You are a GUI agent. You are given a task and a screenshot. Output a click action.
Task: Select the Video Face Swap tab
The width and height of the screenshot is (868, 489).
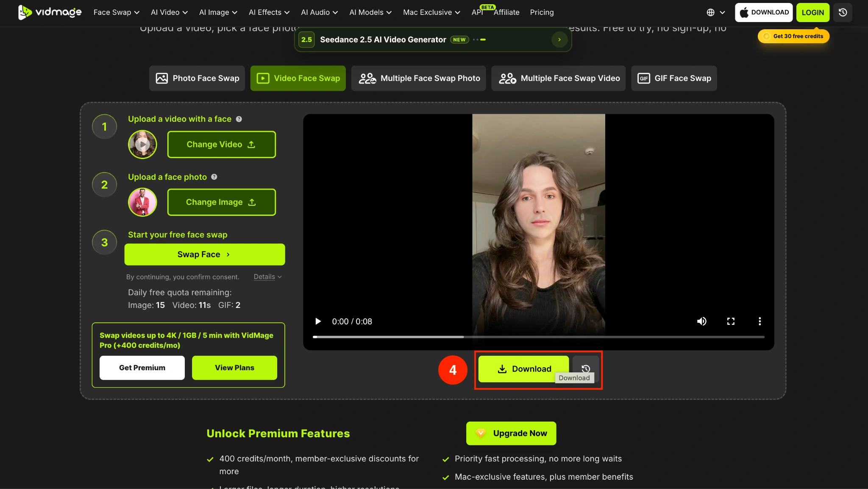(298, 78)
